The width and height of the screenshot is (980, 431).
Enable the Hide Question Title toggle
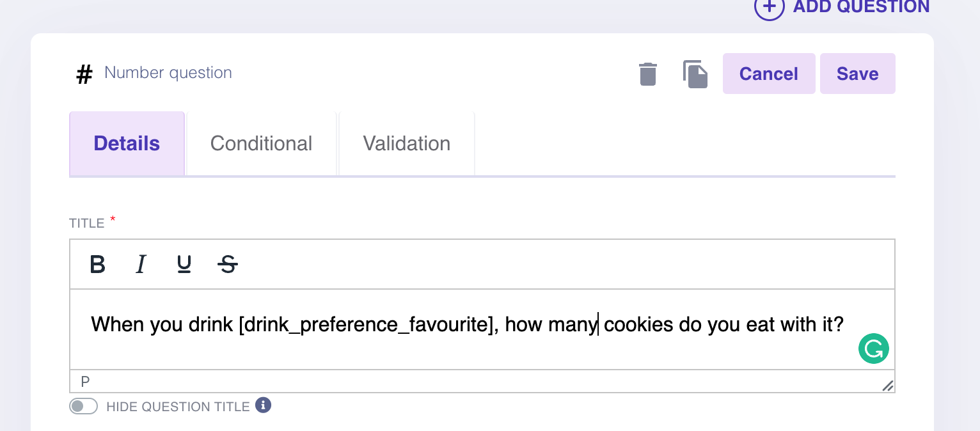[83, 405]
